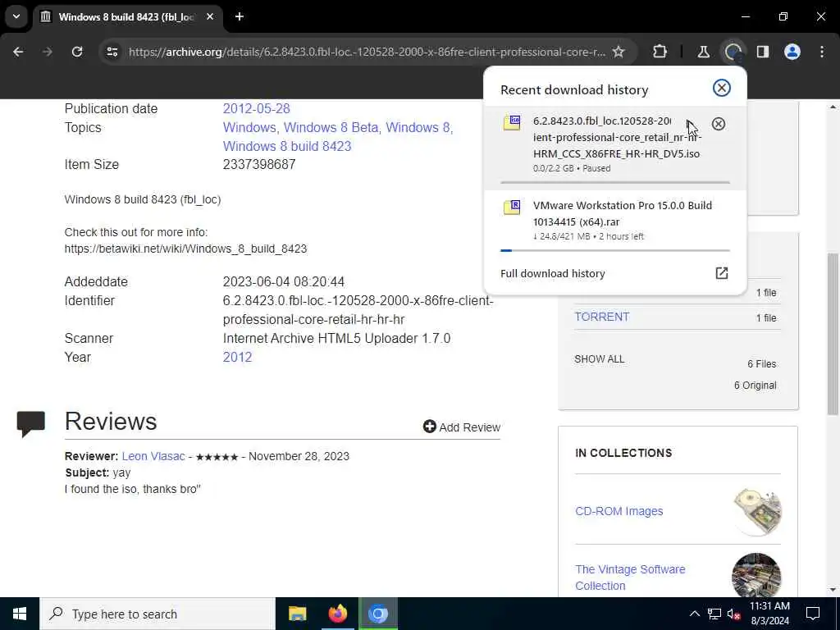Viewport: 840px width, 630px height.
Task: Open reviewer Leon Vlasac profile link
Action: pyautogui.click(x=153, y=456)
